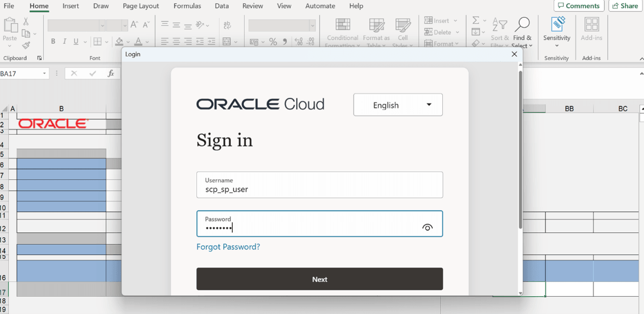The height and width of the screenshot is (314, 644).
Task: Click the Decrease Decimal icon
Action: click(311, 42)
